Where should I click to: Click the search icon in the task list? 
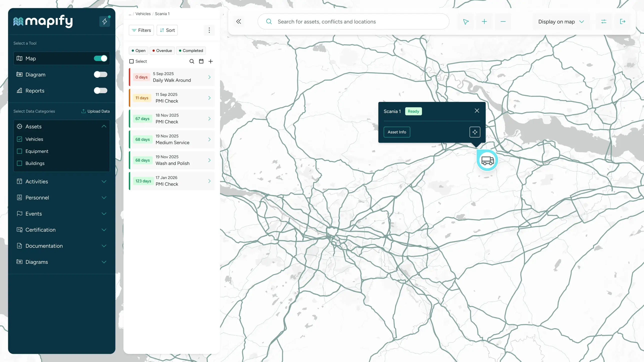191,61
